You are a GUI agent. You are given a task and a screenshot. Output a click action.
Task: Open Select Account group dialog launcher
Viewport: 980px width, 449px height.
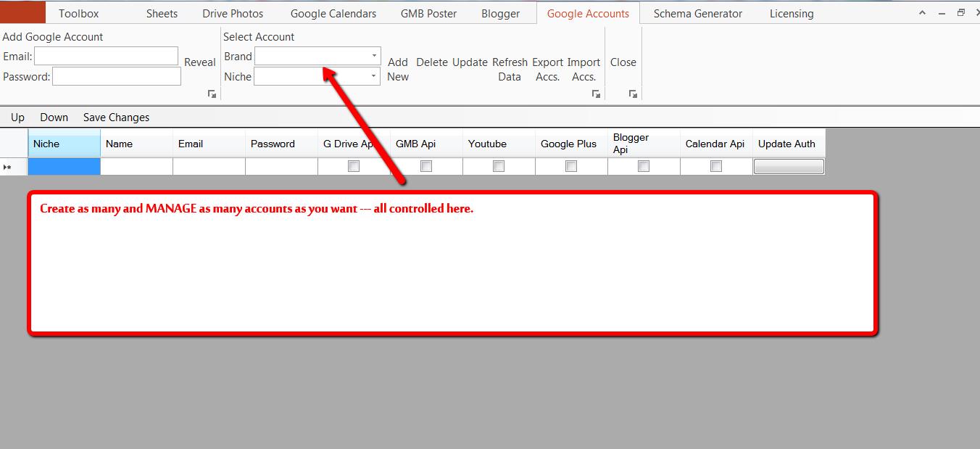[x=596, y=94]
